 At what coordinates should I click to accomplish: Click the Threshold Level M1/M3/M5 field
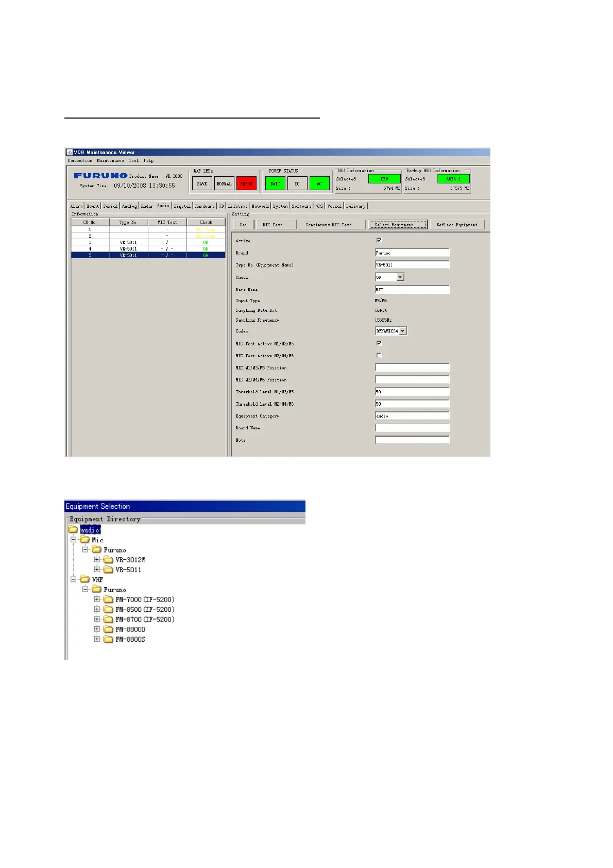[x=412, y=392]
